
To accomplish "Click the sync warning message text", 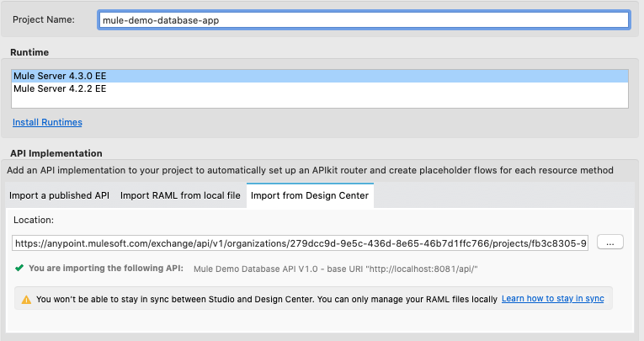I will pyautogui.click(x=266, y=299).
